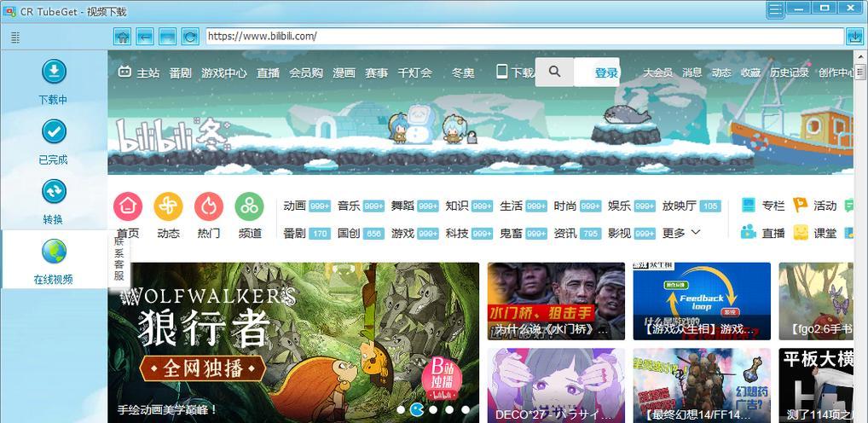Open 消息 messages link

point(692,72)
